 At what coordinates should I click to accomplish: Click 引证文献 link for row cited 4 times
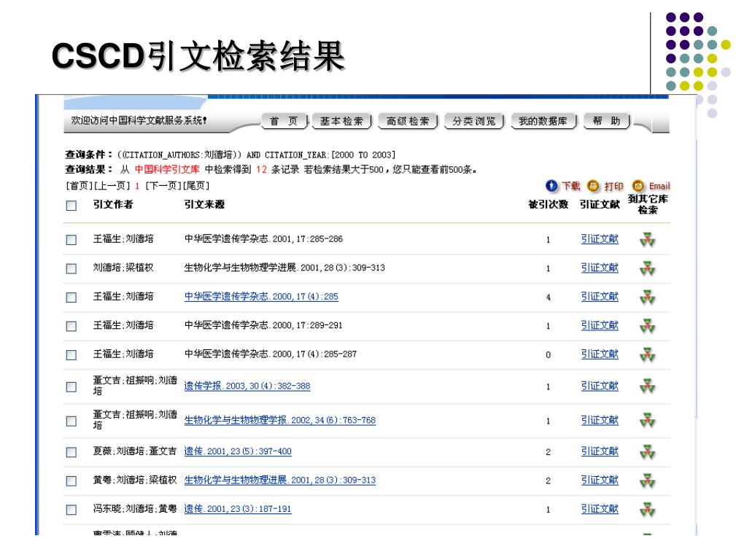click(x=600, y=297)
